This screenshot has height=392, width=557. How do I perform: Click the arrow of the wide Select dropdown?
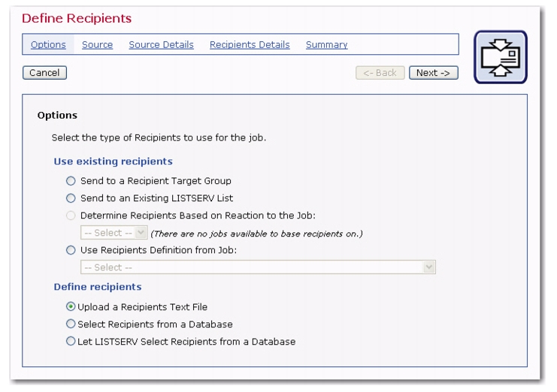(429, 267)
